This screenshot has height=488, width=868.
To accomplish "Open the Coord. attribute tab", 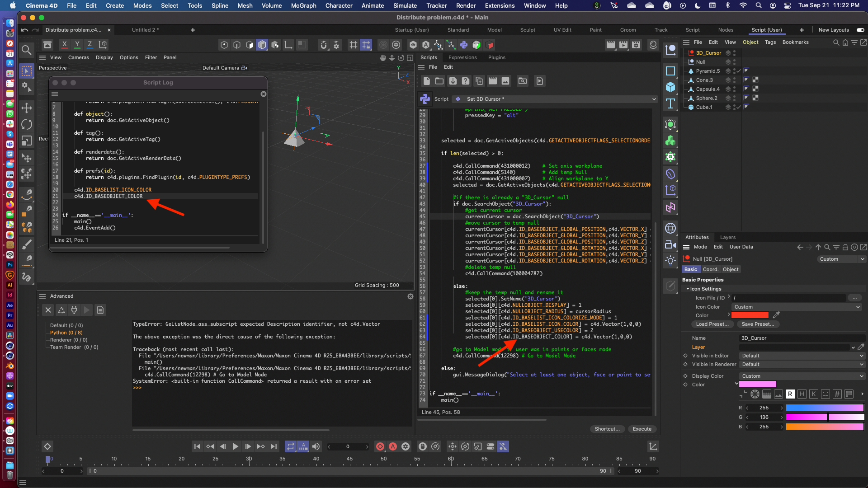I will [710, 269].
